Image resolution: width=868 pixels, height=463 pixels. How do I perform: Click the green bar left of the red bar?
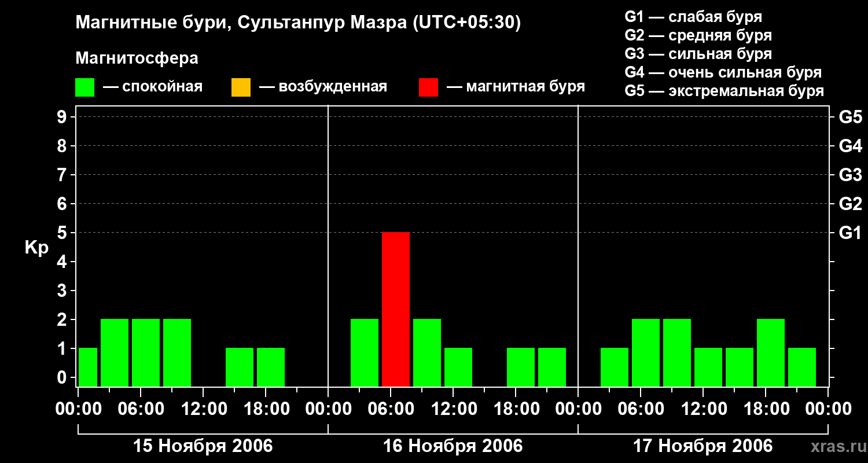point(365,352)
